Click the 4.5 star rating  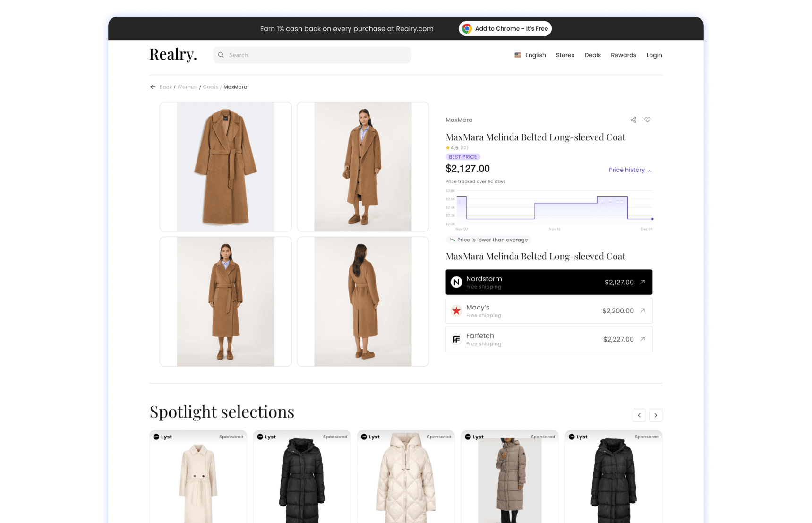coord(456,148)
